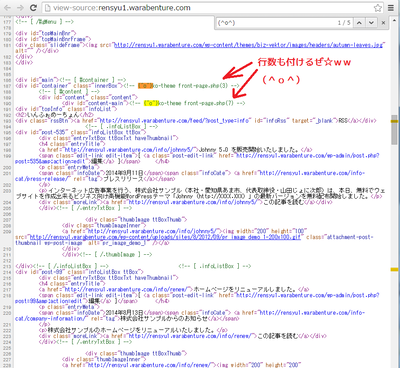This screenshot has height=368, width=400.
Task: Click the lower yellow match marker on scrollbar
Action: tap(394, 269)
